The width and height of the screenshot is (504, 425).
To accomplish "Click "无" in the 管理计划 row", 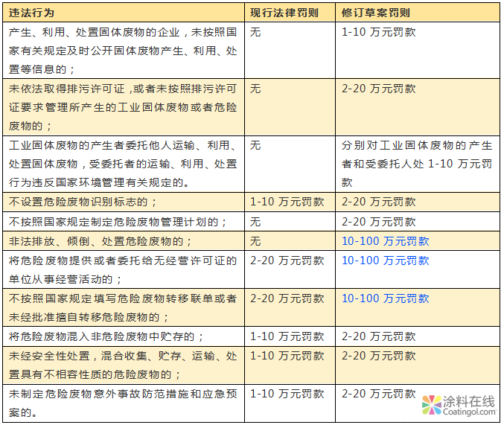I will 255,222.
